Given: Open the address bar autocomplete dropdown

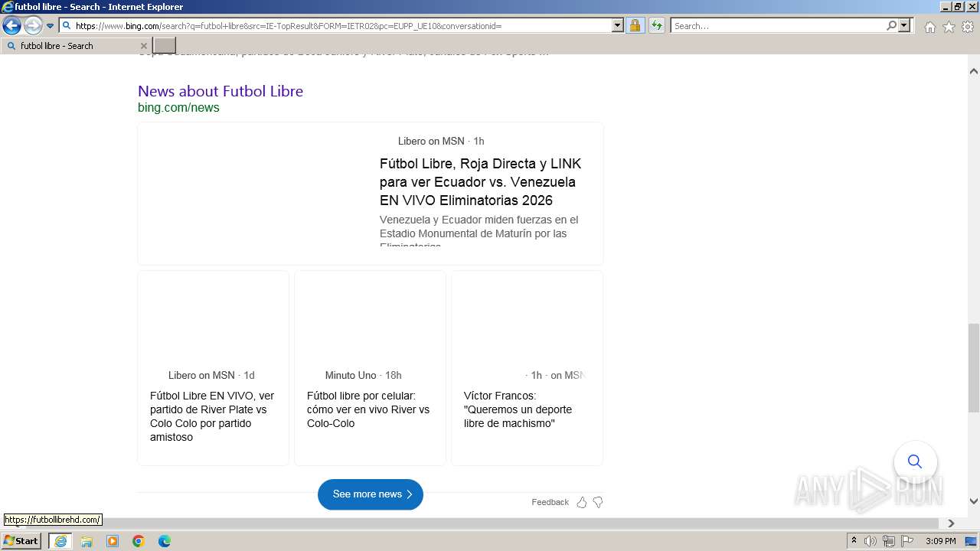Looking at the screenshot, I should point(617,25).
